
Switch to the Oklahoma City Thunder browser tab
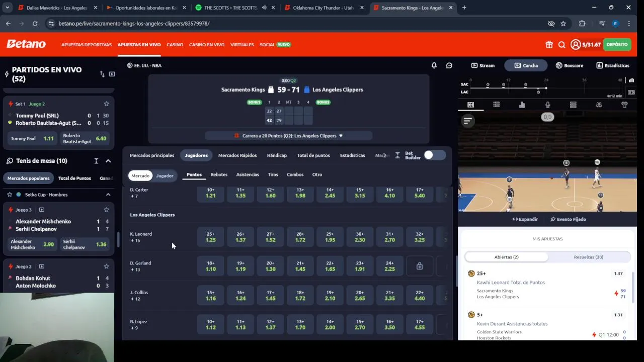click(325, 8)
